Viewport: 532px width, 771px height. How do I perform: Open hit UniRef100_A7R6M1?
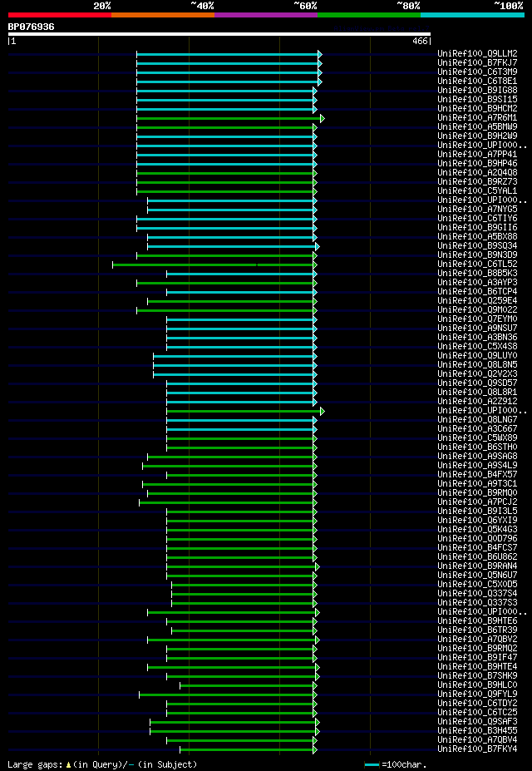tap(477, 118)
